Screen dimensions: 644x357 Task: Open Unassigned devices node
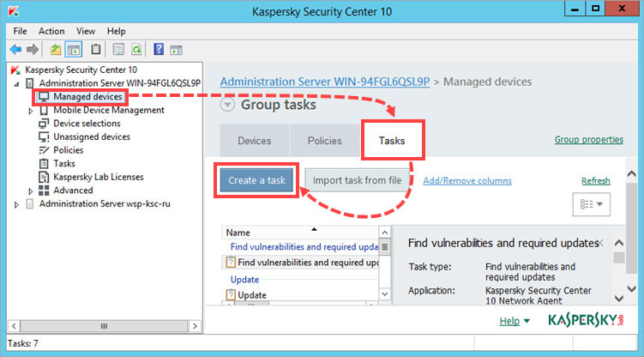pos(92,136)
